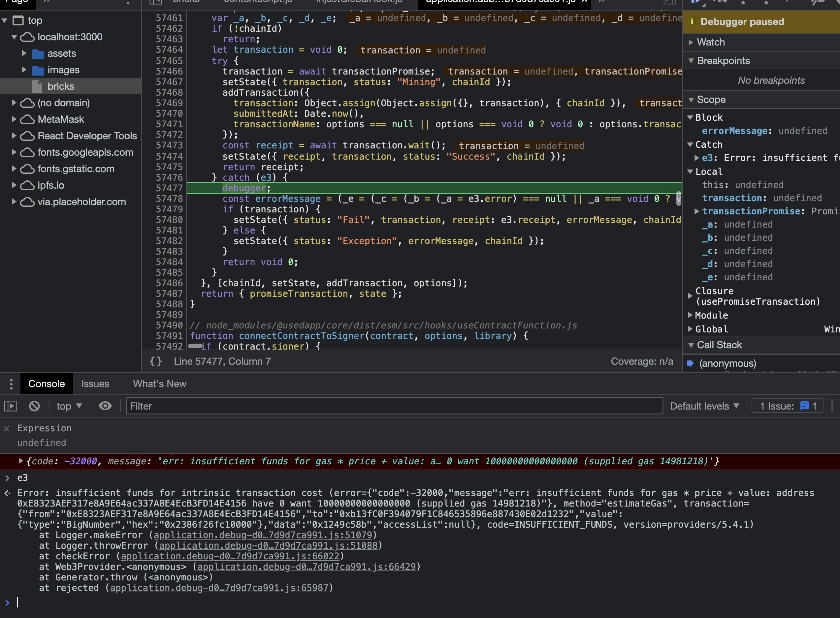Click the pretty print braces icon

[x=156, y=361]
